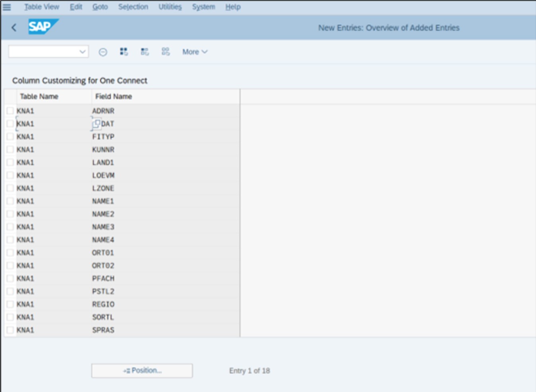Open the command field dropdown arrow
This screenshot has width=536, height=392.
coord(82,52)
